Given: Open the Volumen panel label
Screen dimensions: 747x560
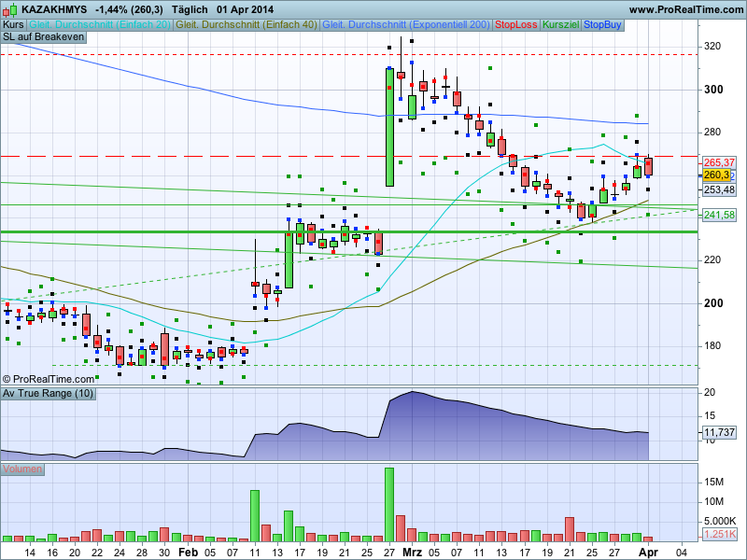Looking at the screenshot, I should [22, 469].
